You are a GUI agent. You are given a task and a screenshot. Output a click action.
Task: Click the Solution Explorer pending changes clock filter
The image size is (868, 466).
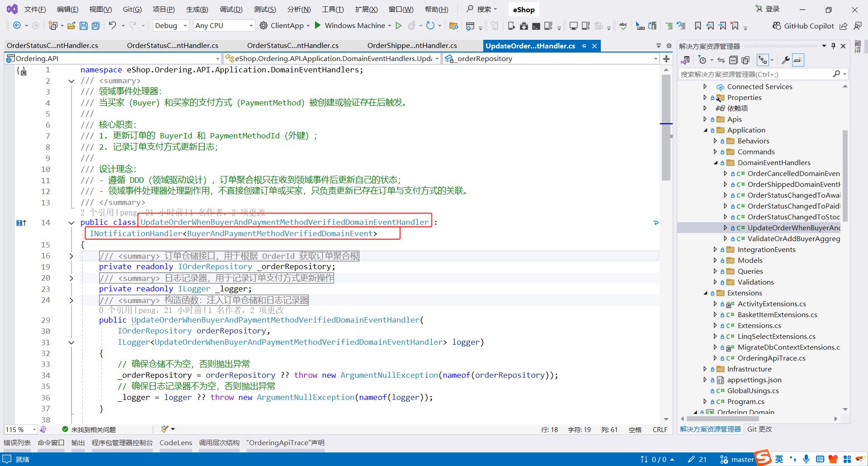pos(702,60)
